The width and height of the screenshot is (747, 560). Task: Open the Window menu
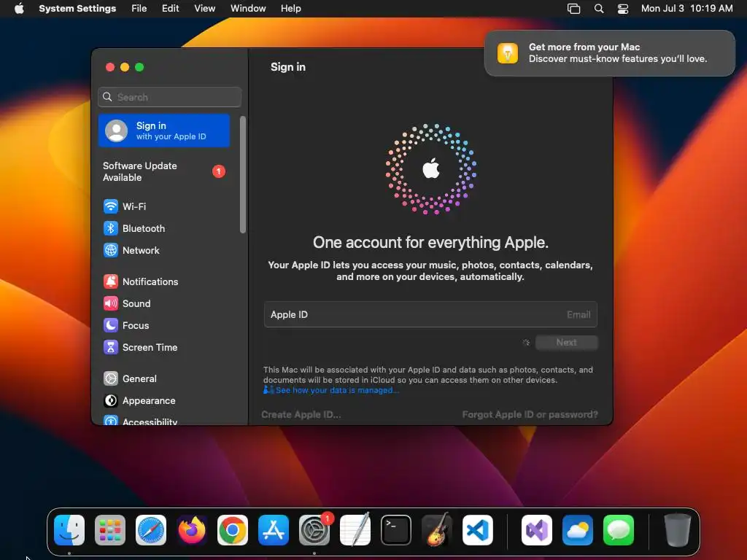[248, 9]
